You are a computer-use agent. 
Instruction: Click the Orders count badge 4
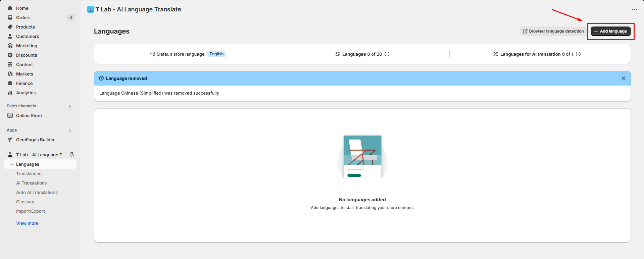coord(71,17)
